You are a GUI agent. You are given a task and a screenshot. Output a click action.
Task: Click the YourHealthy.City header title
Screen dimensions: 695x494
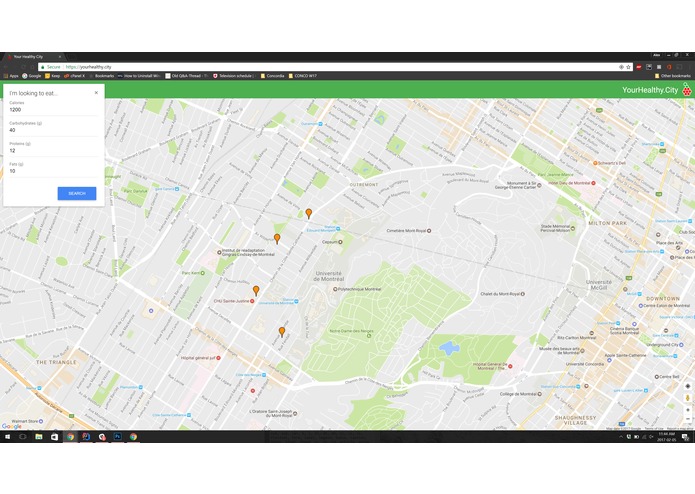coord(650,90)
